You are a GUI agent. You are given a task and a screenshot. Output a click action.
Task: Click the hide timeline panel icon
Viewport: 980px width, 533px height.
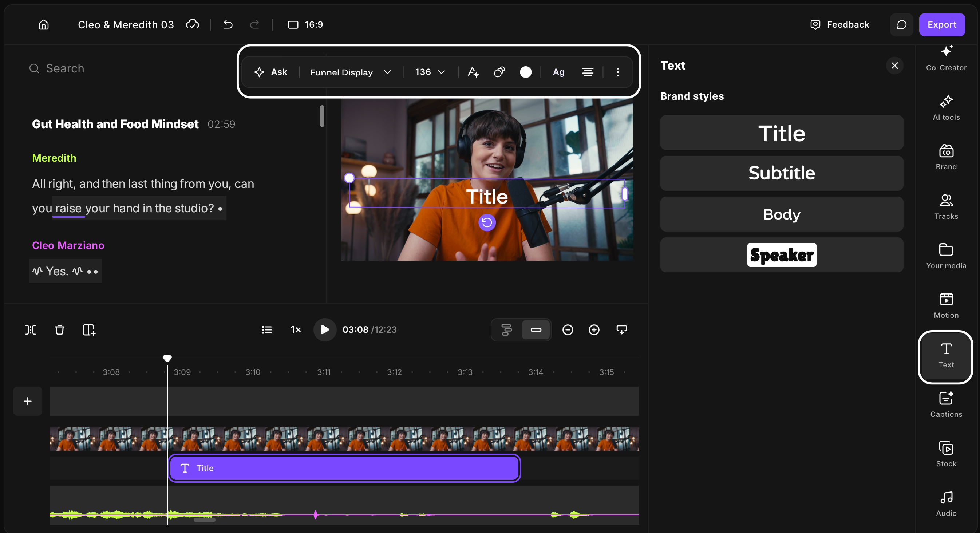pyautogui.click(x=621, y=329)
